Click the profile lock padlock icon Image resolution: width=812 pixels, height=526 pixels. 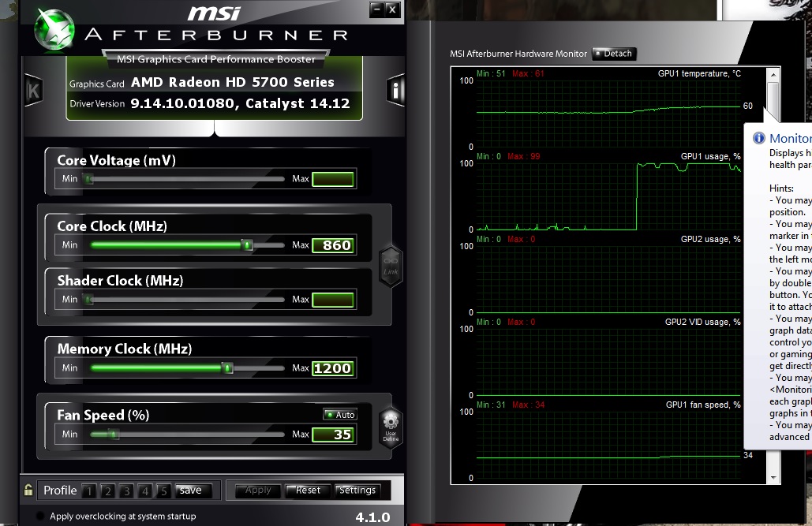[x=28, y=490]
